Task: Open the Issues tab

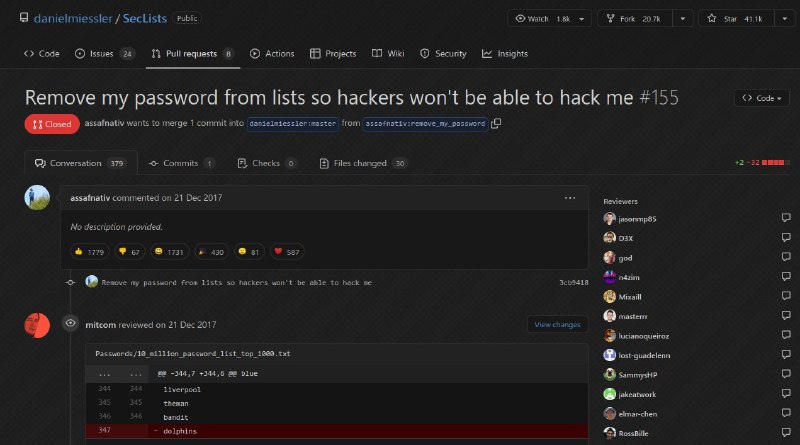Action: click(x=105, y=54)
